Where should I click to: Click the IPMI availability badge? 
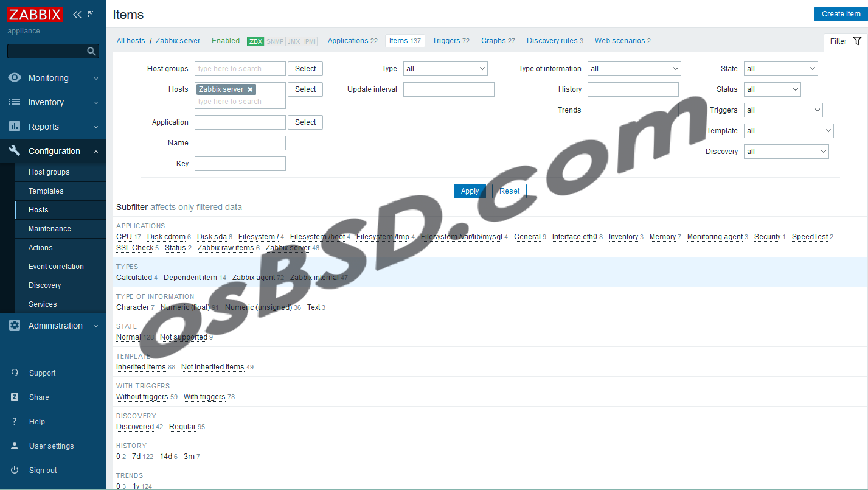pyautogui.click(x=310, y=41)
